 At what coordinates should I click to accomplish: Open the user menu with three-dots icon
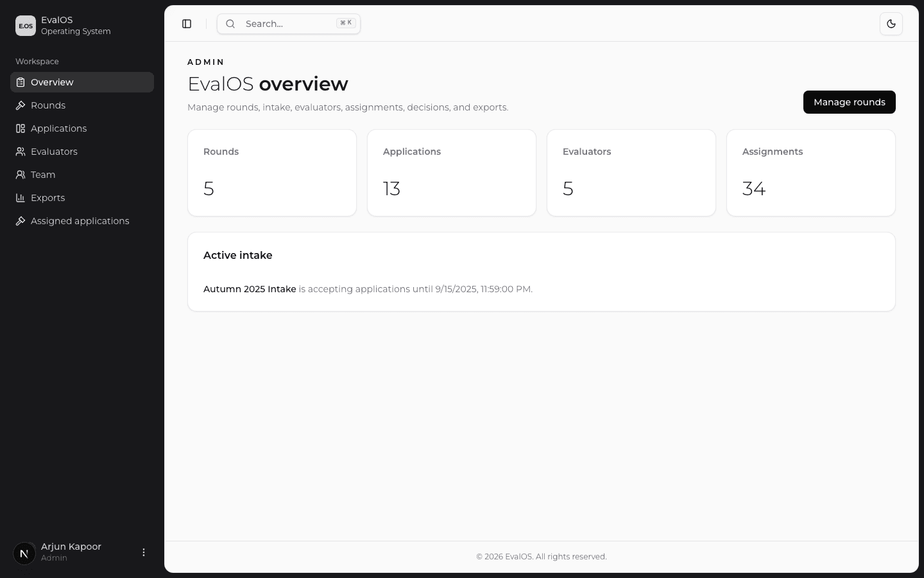point(144,552)
